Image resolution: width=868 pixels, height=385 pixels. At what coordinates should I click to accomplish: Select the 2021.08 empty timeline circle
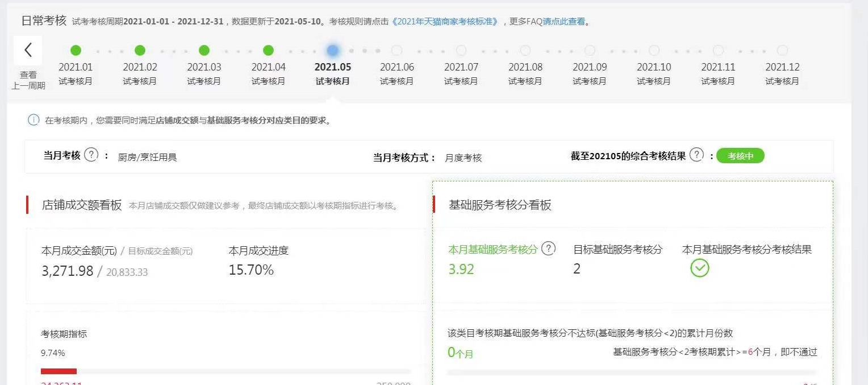click(525, 50)
